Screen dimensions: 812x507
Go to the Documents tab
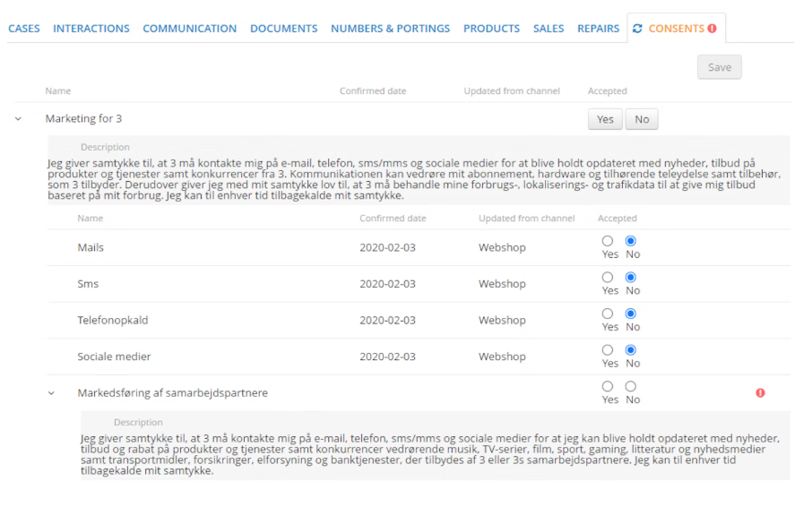coord(283,29)
